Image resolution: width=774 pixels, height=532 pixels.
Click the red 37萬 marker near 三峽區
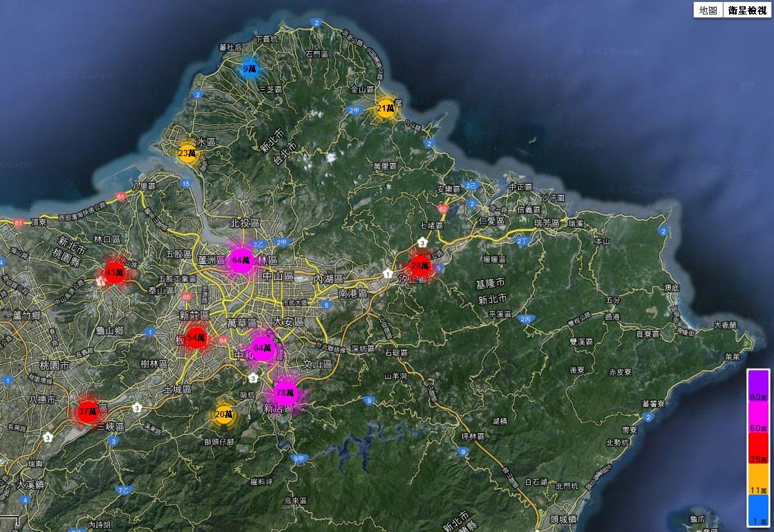point(87,412)
